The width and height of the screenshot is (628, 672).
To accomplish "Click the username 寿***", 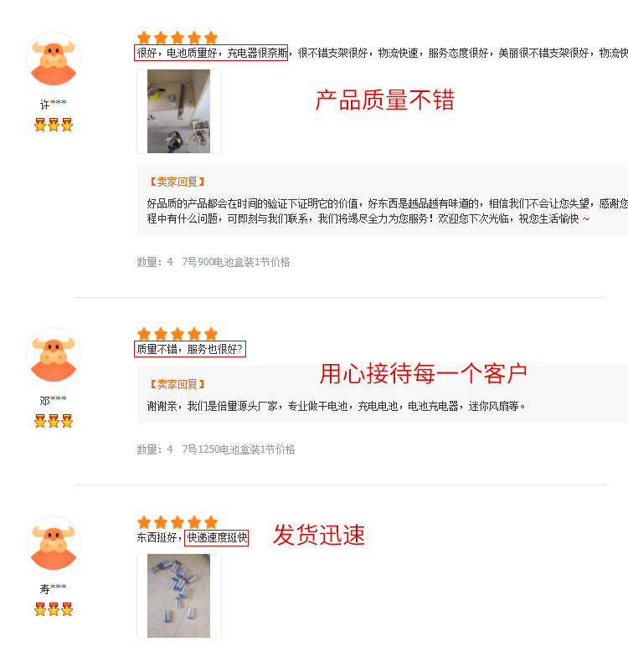I will tap(53, 589).
